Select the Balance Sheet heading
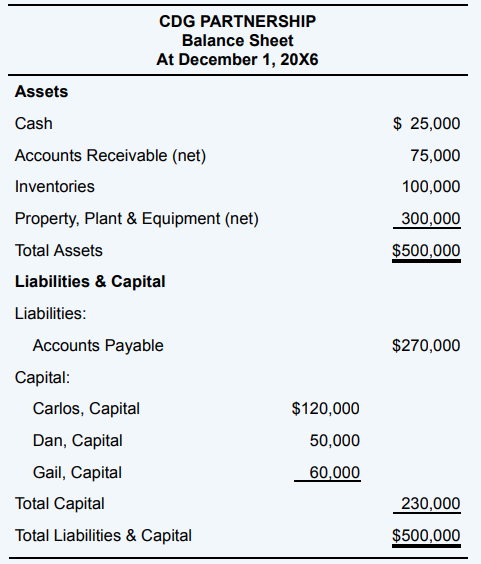 click(237, 40)
